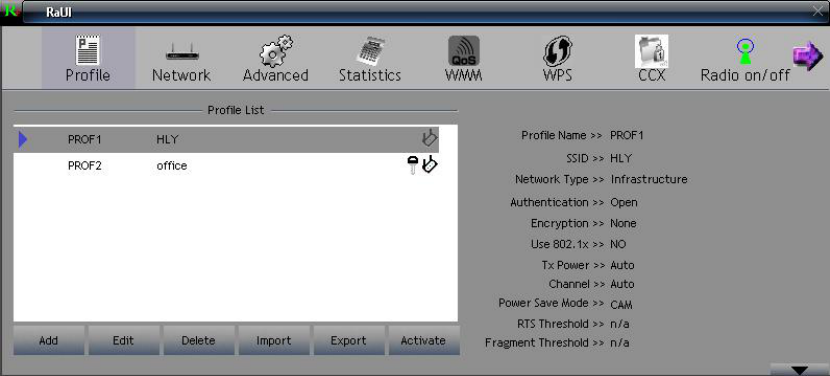The height and width of the screenshot is (376, 830).
Task: Click the office SSID in profile list
Action: pos(172,166)
